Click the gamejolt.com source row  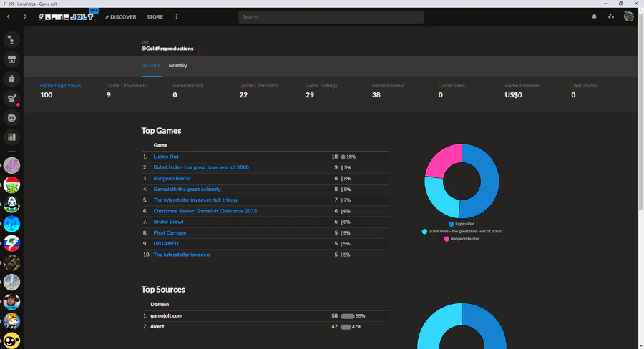(265, 315)
